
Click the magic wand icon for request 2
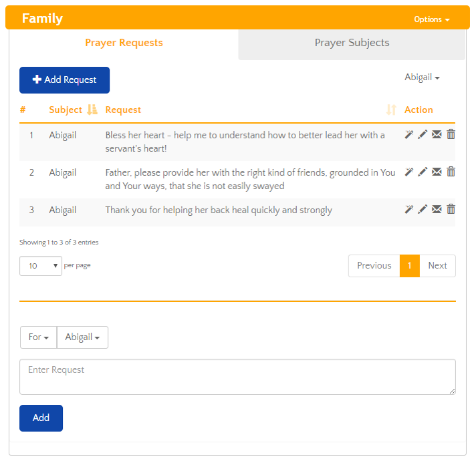click(x=409, y=172)
